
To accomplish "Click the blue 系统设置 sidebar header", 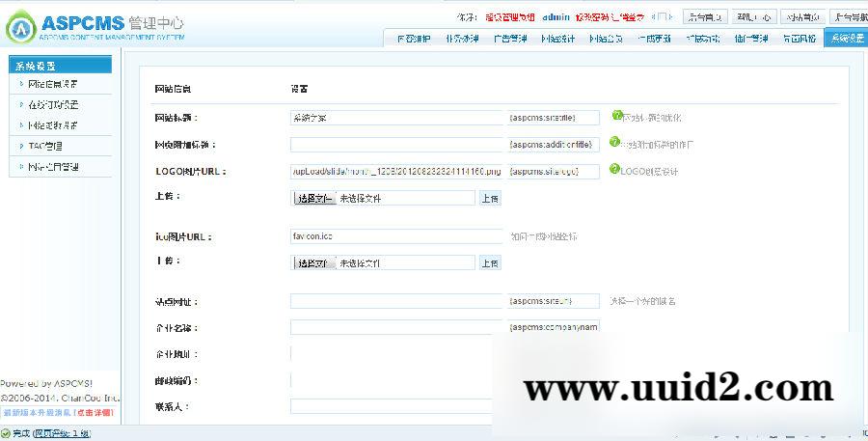I will (61, 65).
